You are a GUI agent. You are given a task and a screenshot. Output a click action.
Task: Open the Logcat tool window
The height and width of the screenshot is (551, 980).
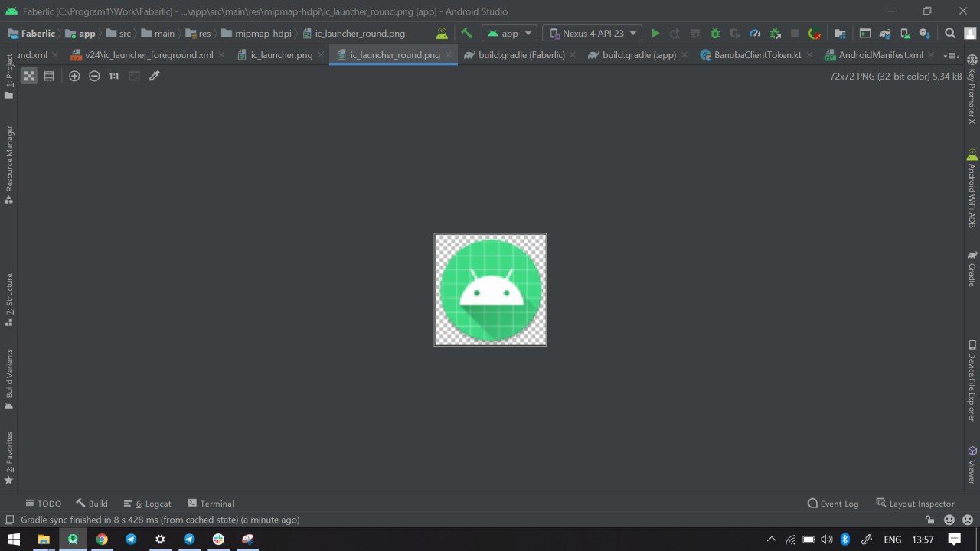pos(147,504)
